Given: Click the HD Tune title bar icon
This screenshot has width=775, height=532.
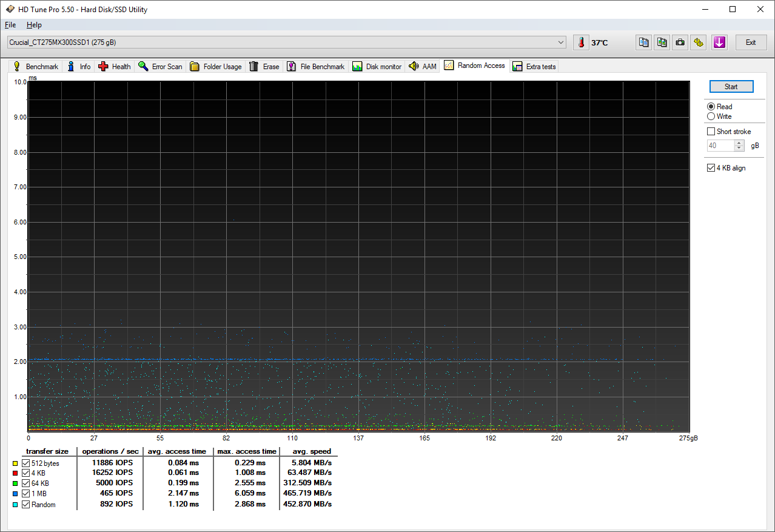Looking at the screenshot, I should (x=11, y=9).
